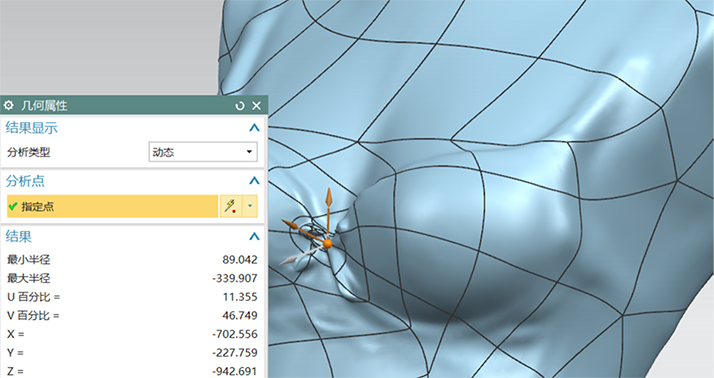
Task: Close the 几何属性 dialog
Action: [x=256, y=106]
